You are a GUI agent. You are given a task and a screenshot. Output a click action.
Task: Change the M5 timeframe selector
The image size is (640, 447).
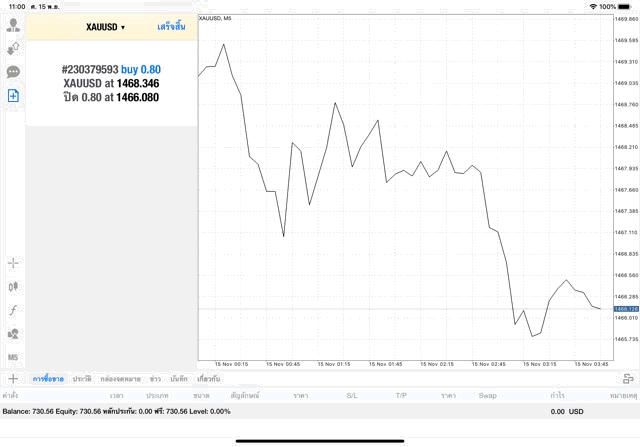point(13,357)
